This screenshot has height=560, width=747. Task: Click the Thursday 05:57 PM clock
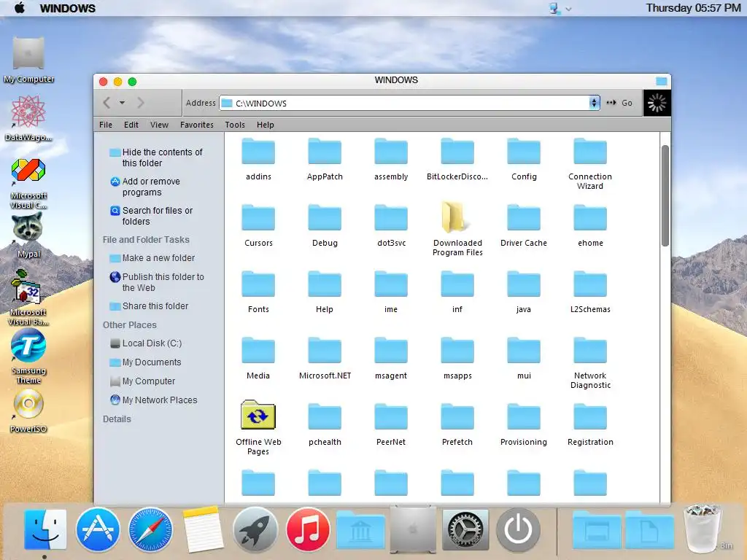point(693,8)
